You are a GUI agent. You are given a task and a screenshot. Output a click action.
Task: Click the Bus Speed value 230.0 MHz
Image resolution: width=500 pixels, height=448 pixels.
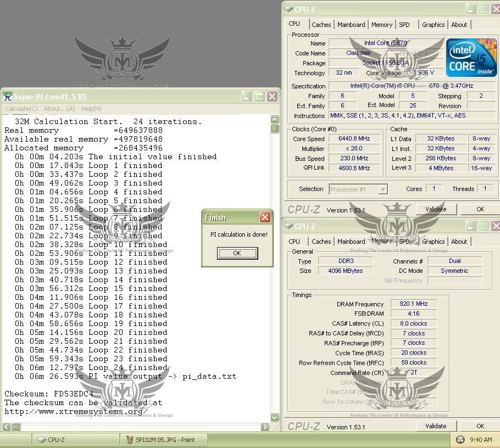[354, 158]
